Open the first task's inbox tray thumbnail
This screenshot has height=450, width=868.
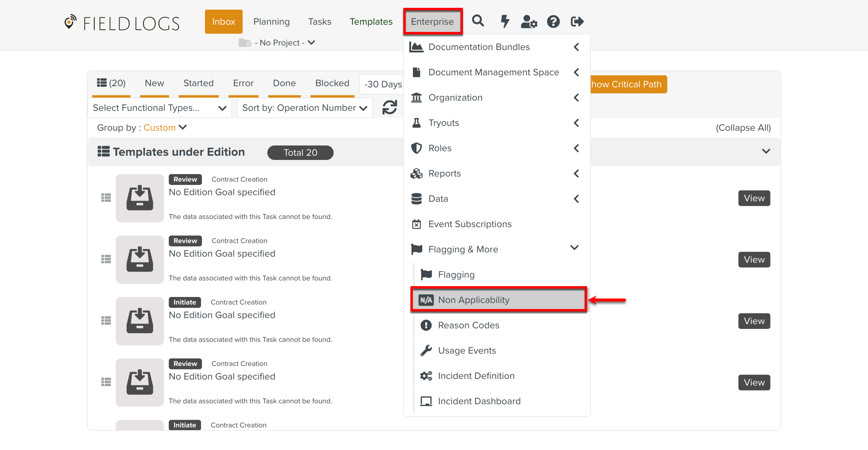(x=140, y=198)
